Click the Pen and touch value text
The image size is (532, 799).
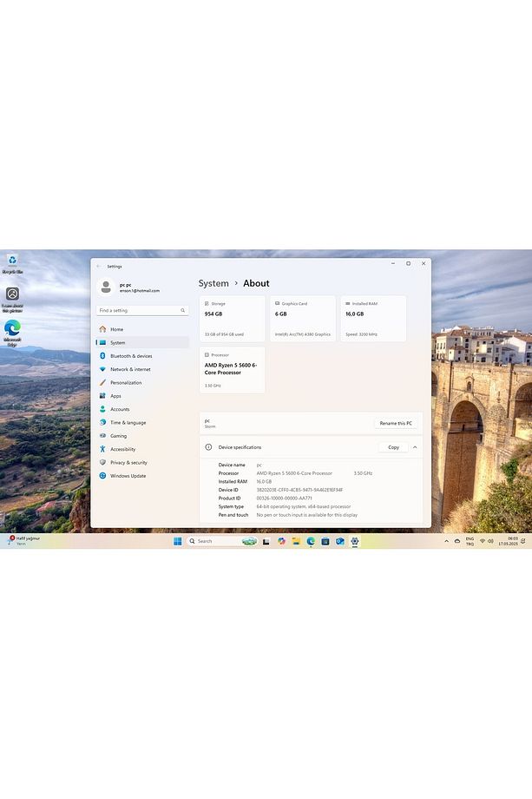click(306, 515)
